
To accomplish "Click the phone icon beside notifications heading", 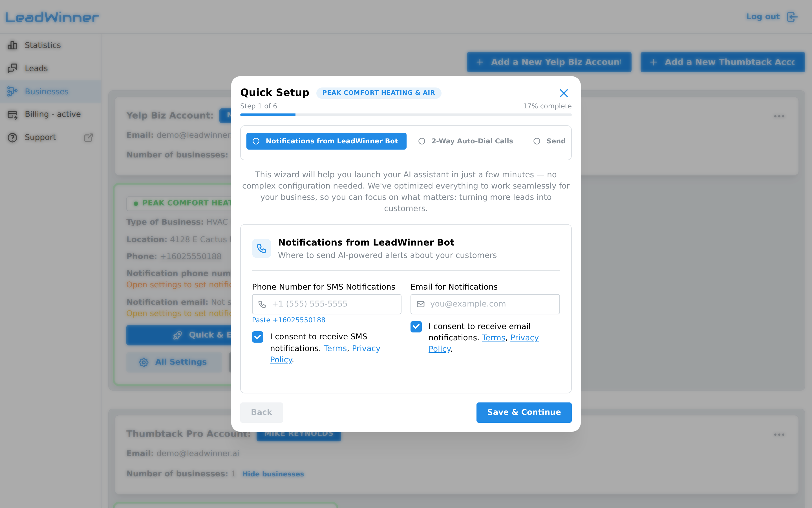I will (261, 248).
